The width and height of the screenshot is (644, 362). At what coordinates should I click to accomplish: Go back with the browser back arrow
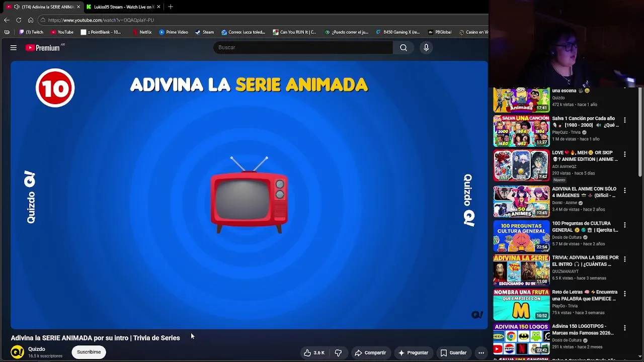point(7,20)
